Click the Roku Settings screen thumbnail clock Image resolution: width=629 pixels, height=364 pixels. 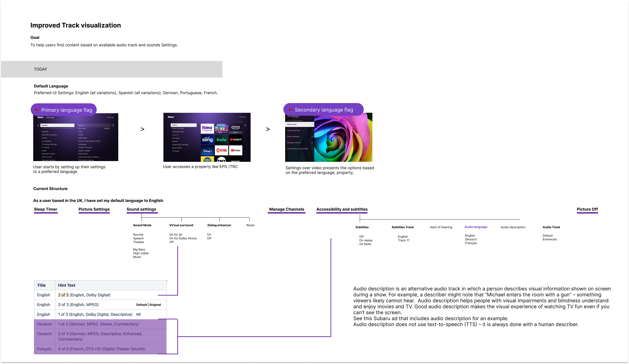pos(110,117)
